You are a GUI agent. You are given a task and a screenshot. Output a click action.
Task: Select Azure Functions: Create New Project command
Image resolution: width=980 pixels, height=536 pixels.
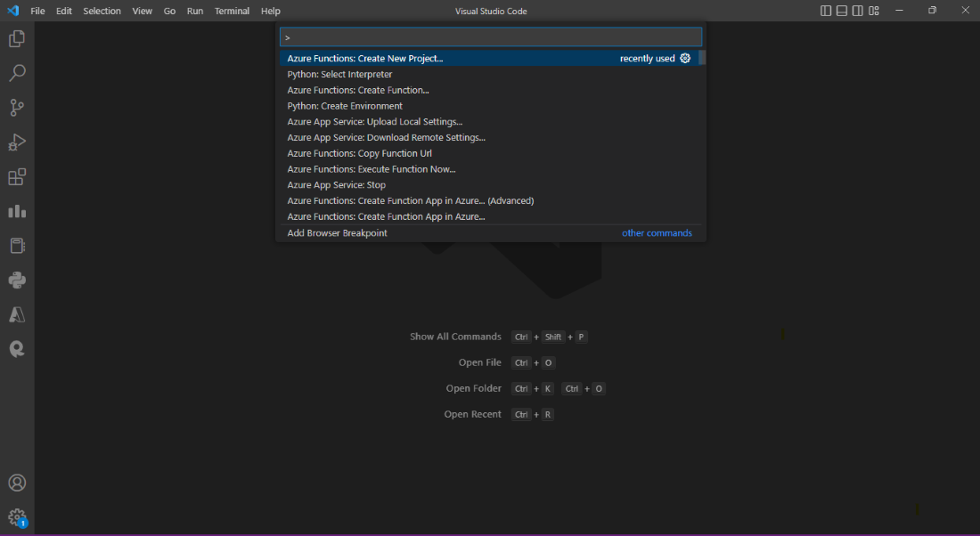489,58
